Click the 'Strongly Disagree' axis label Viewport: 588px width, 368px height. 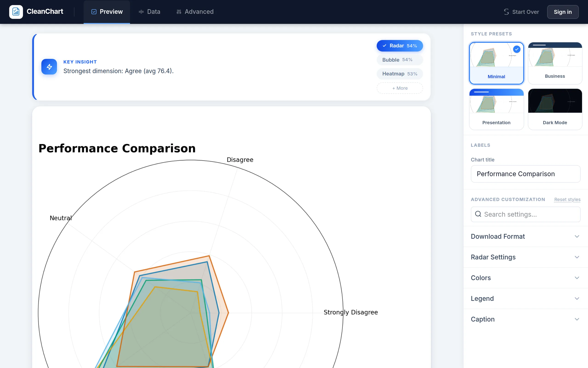[x=351, y=312]
